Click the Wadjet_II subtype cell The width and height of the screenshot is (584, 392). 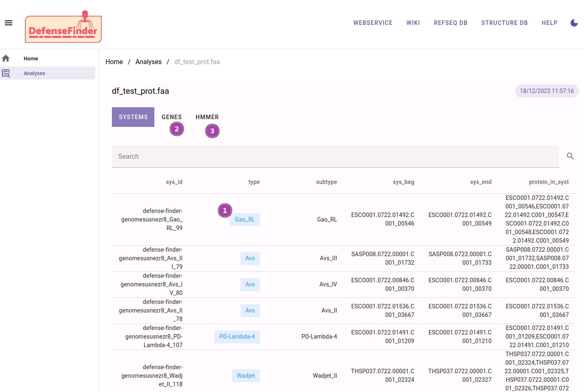[x=325, y=376]
